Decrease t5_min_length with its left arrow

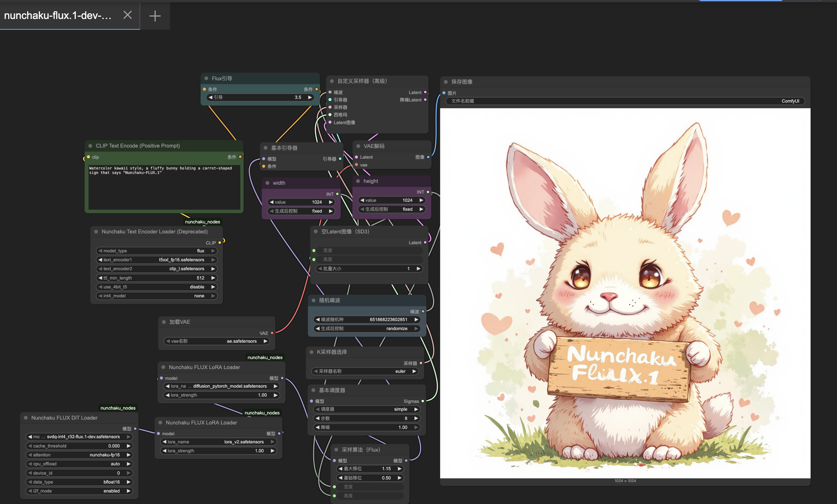[100, 278]
